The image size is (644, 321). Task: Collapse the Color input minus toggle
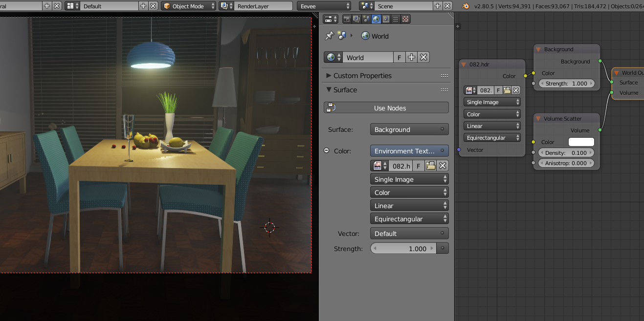[327, 150]
